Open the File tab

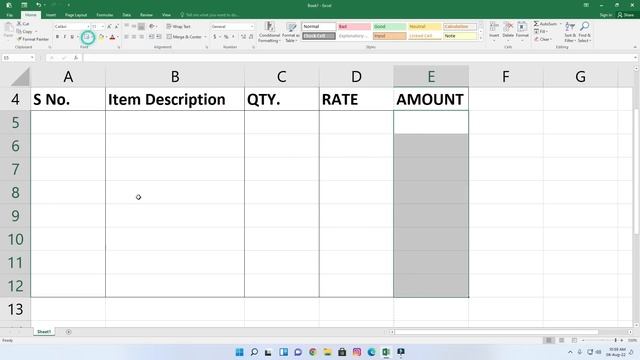tap(9, 15)
